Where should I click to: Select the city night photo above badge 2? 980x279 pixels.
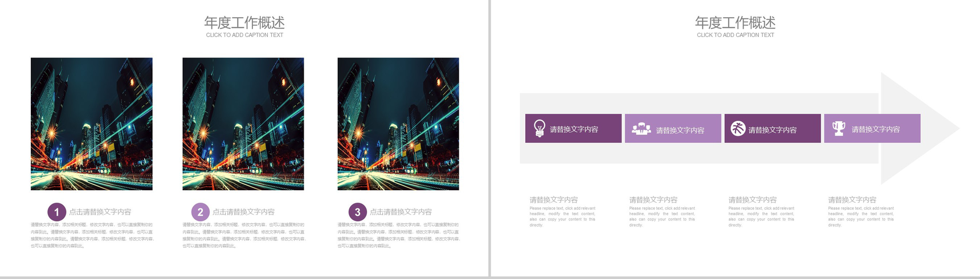pos(243,124)
